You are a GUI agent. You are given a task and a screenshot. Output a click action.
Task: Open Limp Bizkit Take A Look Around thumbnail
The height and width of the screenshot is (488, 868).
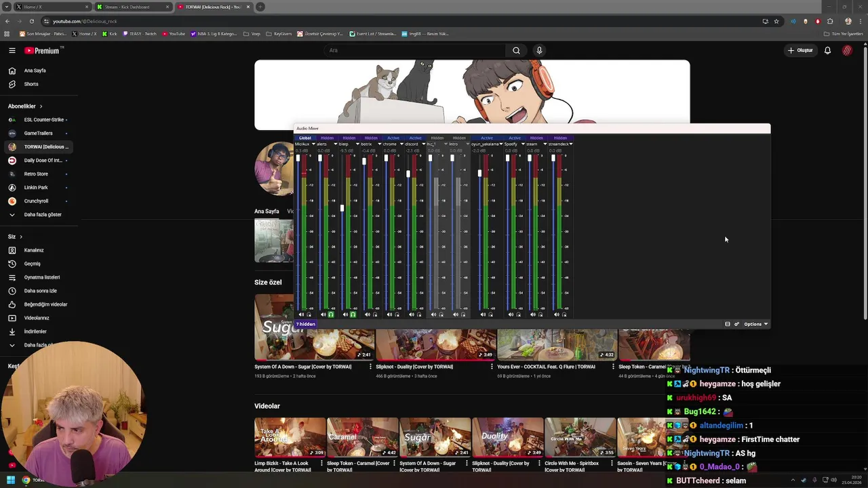(x=290, y=437)
